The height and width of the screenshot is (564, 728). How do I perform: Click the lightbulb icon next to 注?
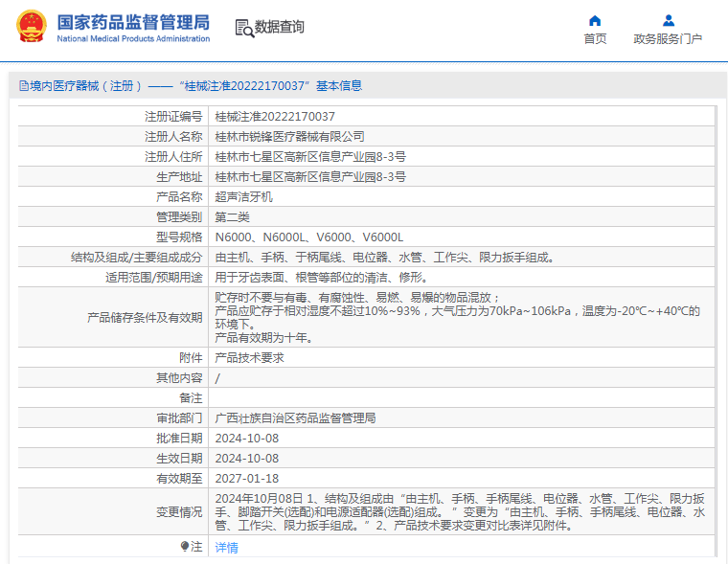click(x=185, y=547)
